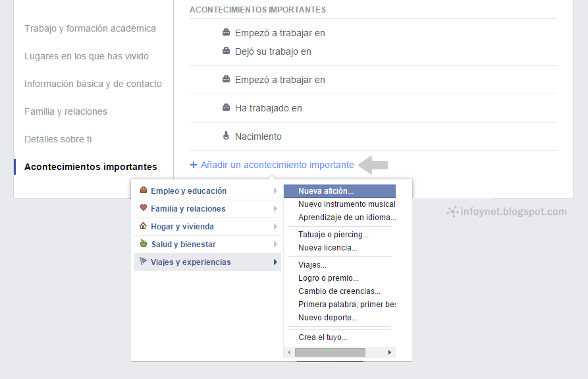This screenshot has height=379, width=588.
Task: Open the Empleo y educación category
Action: [208, 191]
